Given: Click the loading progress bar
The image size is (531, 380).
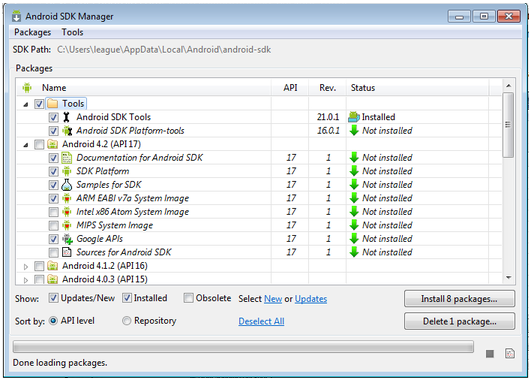Looking at the screenshot, I should point(243,346).
